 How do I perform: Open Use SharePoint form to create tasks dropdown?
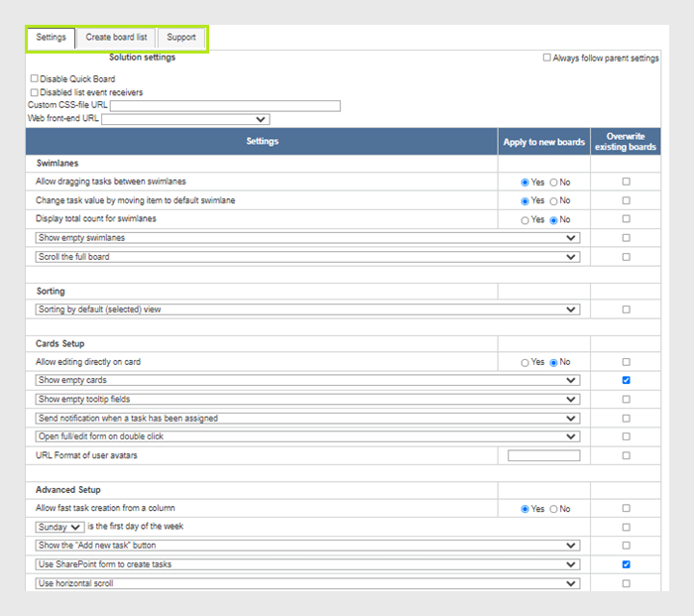click(307, 564)
